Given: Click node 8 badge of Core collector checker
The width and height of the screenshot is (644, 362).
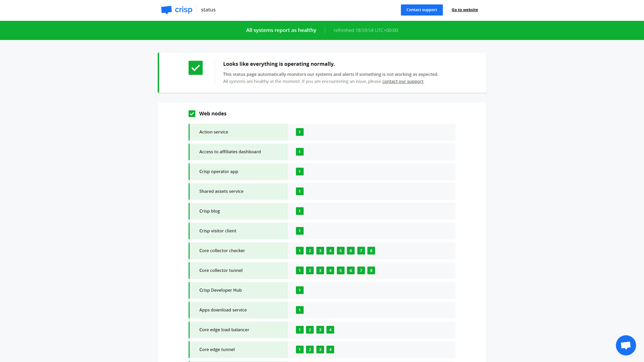Looking at the screenshot, I should click(371, 250).
